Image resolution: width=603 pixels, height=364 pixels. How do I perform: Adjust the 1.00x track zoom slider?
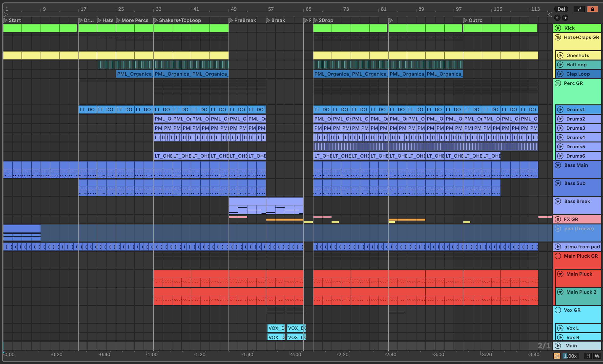pos(570,356)
